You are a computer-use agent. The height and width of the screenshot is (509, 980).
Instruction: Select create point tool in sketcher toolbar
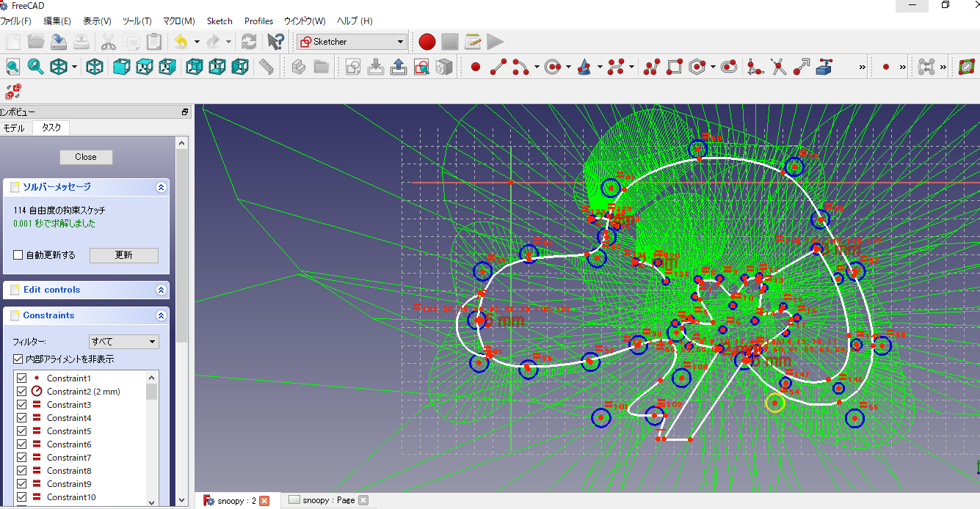point(475,67)
